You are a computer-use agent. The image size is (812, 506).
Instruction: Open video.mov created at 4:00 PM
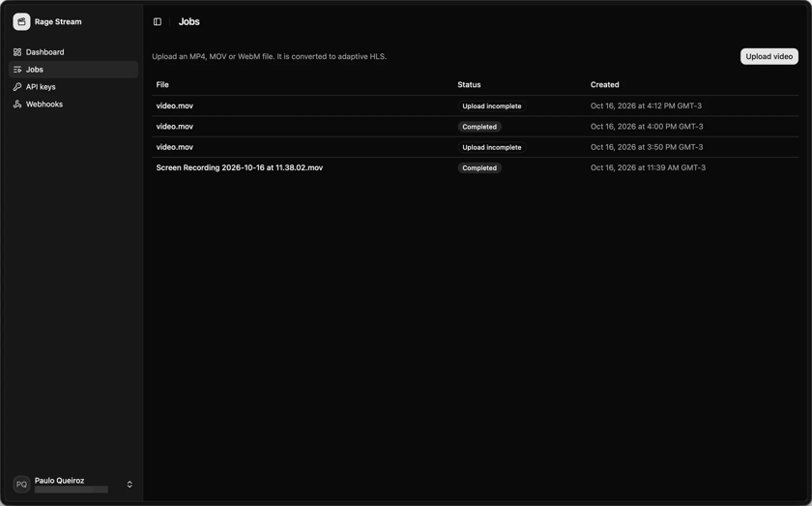pyautogui.click(x=175, y=127)
